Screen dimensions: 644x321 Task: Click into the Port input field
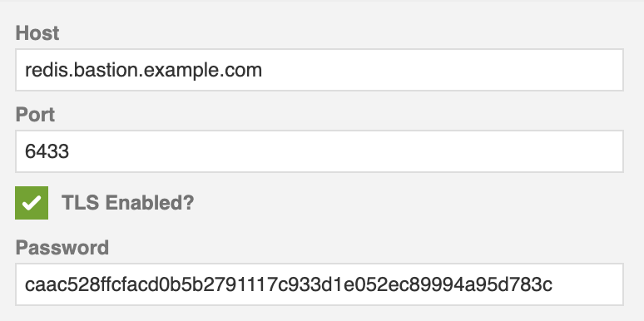320,151
